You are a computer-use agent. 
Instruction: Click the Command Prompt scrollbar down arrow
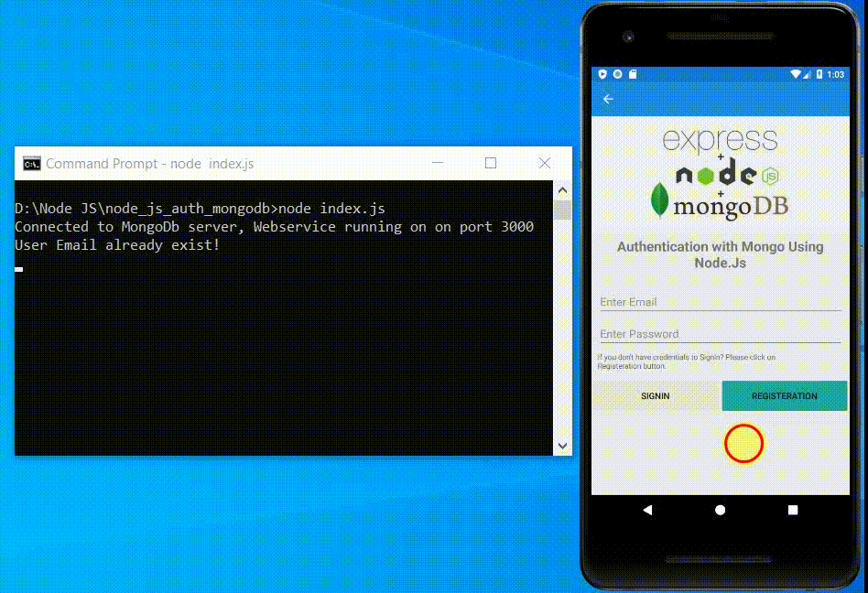562,446
